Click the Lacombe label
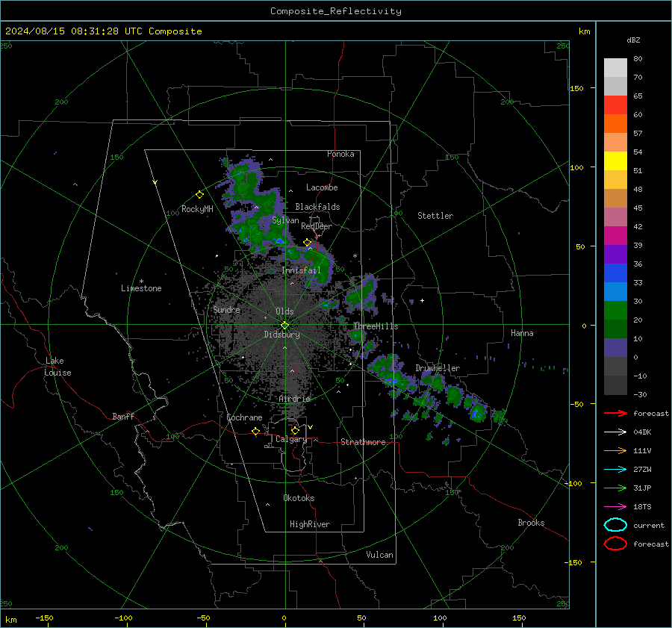 [x=322, y=187]
